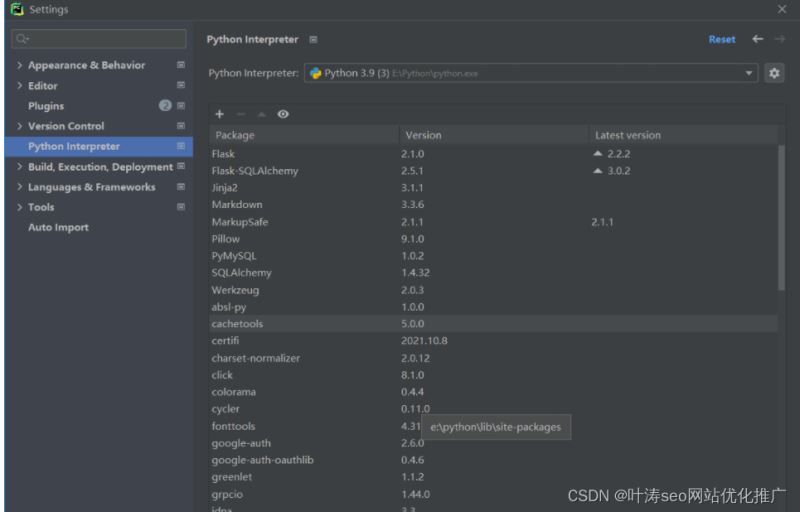This screenshot has width=800, height=512.
Task: Select the greenlet package row
Action: click(x=493, y=477)
